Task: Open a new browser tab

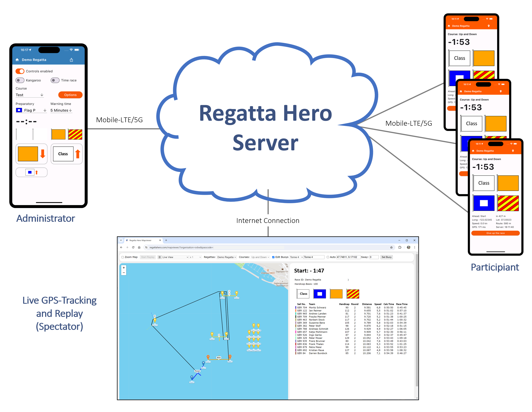Action: point(166,240)
